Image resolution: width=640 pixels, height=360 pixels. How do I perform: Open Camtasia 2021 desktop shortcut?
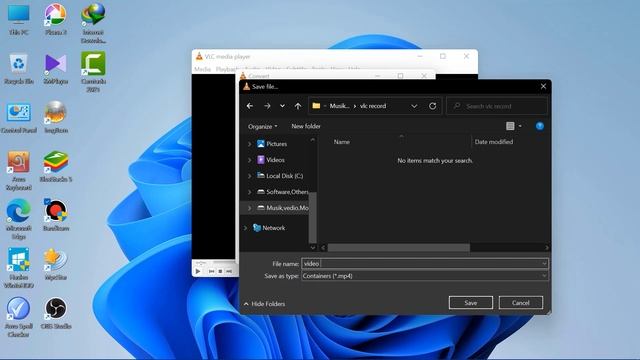(x=93, y=72)
